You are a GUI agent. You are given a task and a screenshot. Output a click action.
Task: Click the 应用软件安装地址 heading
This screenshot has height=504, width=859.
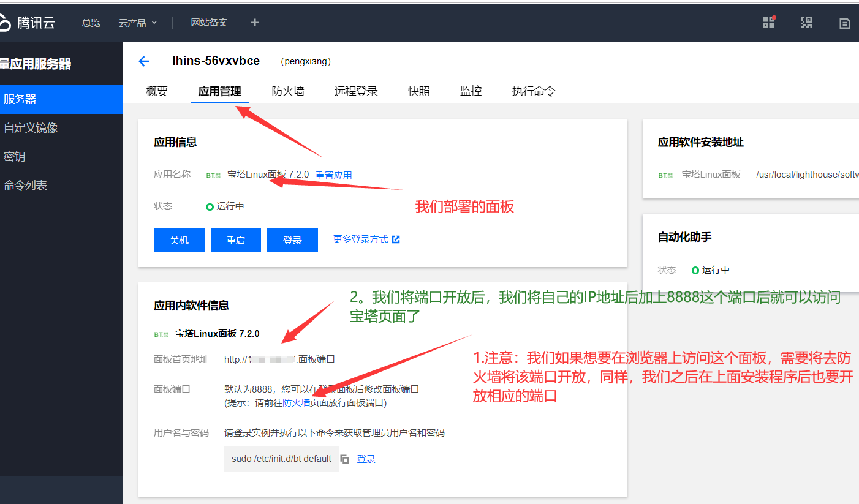[x=700, y=142]
